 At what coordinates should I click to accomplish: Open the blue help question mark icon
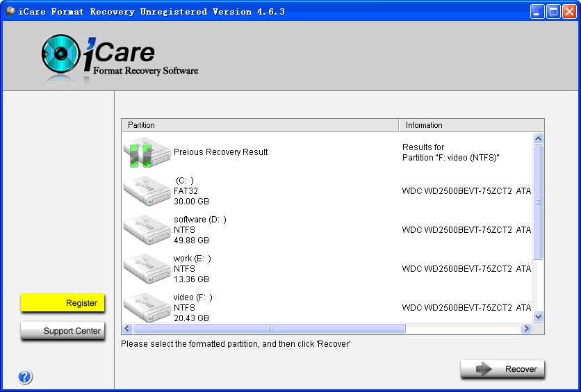pyautogui.click(x=25, y=377)
